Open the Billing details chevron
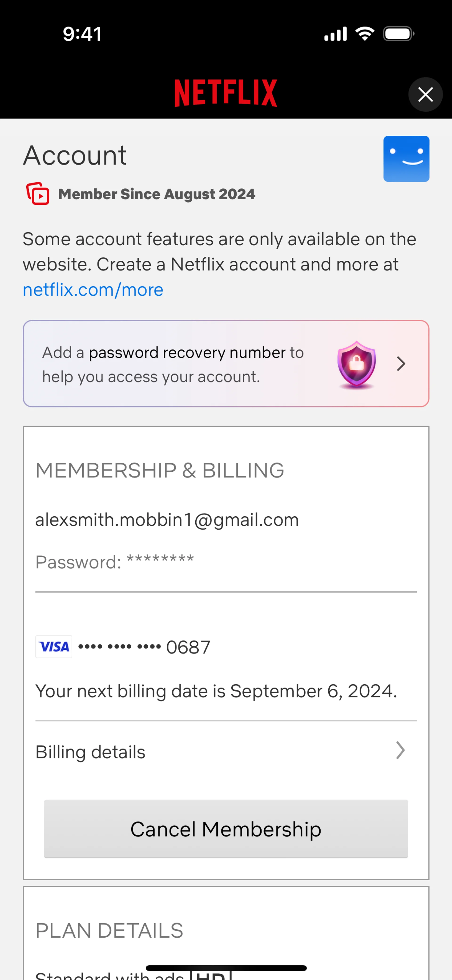The height and width of the screenshot is (980, 452). (400, 750)
